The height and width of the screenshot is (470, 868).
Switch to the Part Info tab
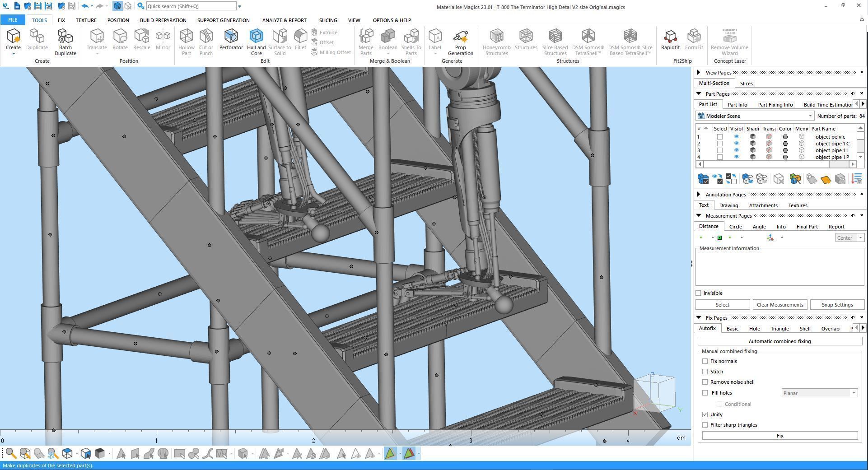(x=737, y=104)
